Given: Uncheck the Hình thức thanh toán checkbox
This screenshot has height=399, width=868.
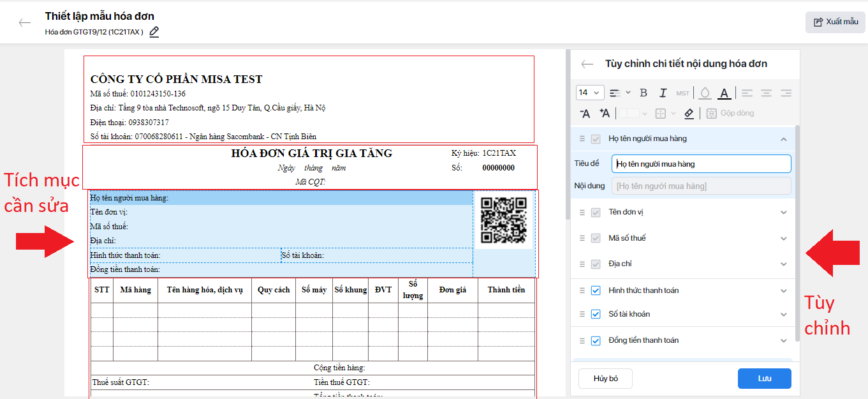Looking at the screenshot, I should coord(596,290).
